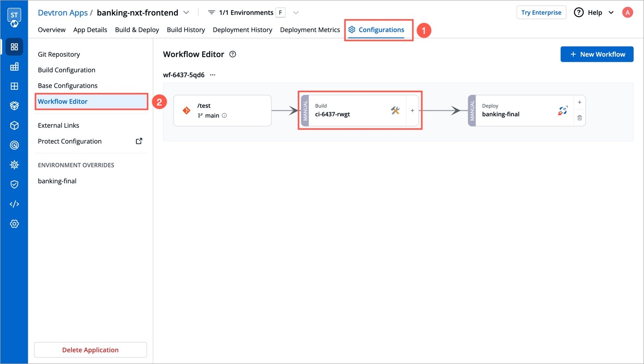Click the plus icon on the Deploy node
This screenshot has width=644, height=364.
point(579,102)
